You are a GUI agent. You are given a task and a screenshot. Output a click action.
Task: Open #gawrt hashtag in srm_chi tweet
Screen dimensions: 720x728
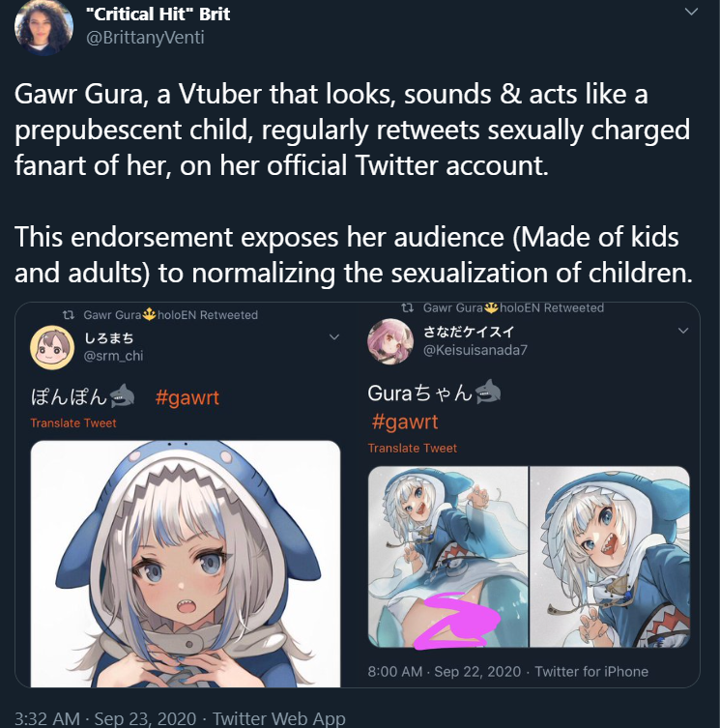(187, 397)
